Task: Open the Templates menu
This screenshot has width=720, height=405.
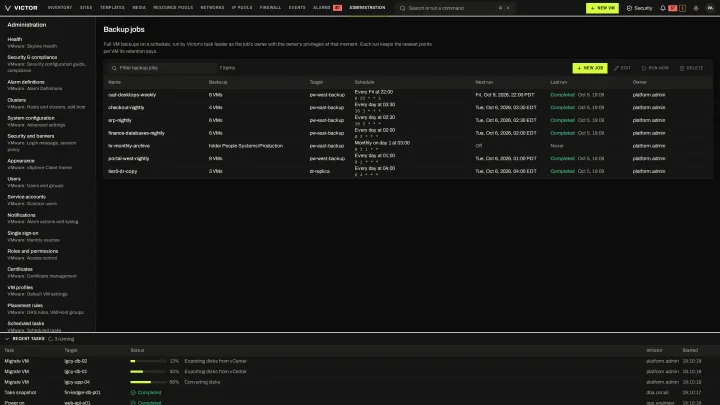Action: (x=112, y=8)
